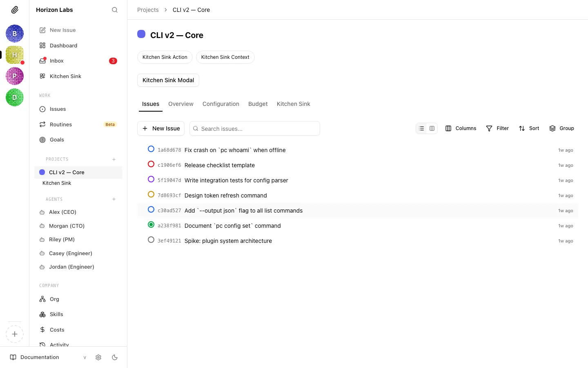The height and width of the screenshot is (368, 588).
Task: Switch to the Overview tab
Action: 181,104
